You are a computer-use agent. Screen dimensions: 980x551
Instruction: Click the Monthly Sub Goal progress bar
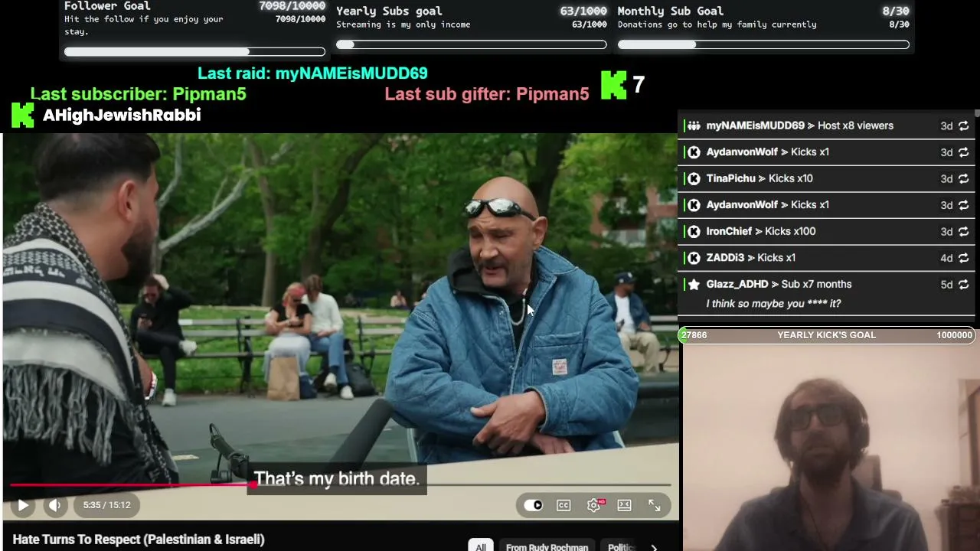pos(763,44)
